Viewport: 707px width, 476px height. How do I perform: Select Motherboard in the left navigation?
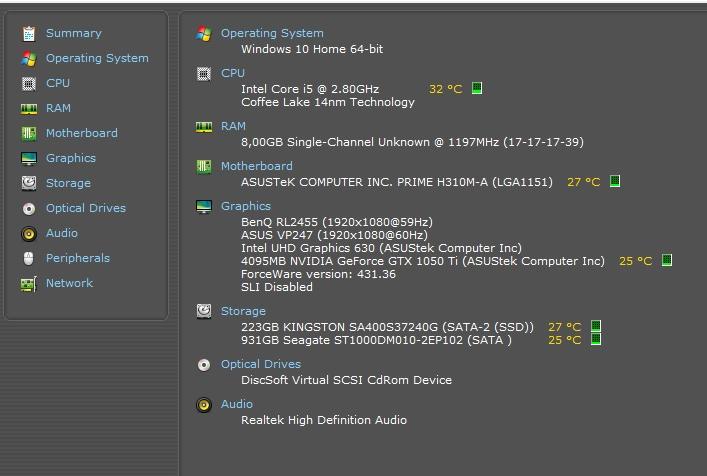pos(81,133)
